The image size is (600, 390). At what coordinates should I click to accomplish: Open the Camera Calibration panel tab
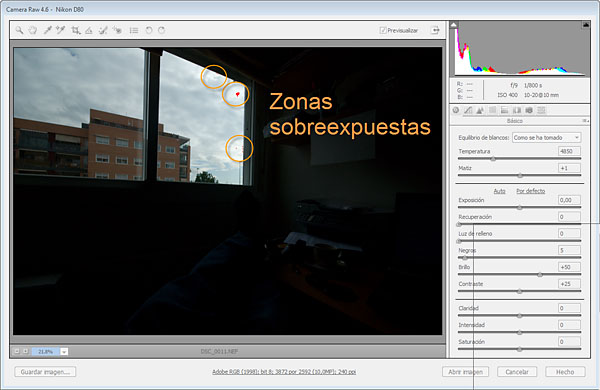(529, 110)
